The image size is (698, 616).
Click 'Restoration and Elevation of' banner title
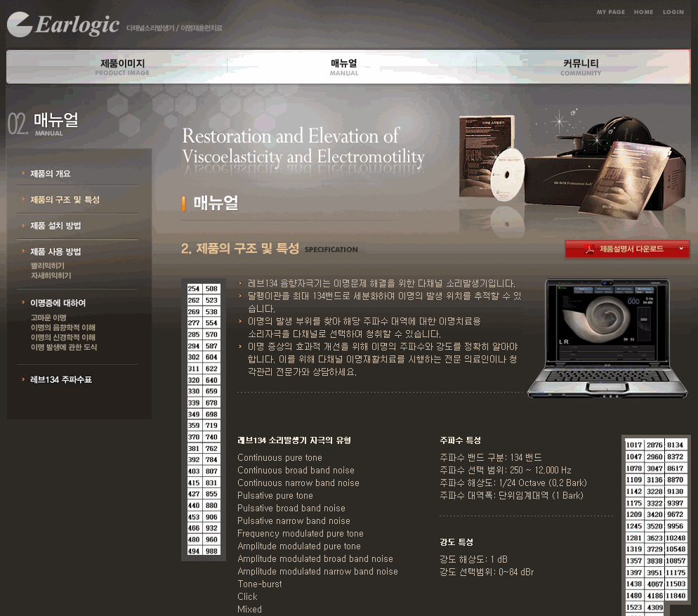click(291, 136)
